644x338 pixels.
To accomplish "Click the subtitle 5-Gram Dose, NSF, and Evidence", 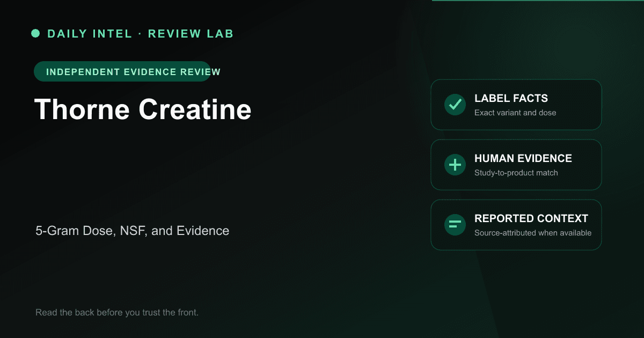I will click(133, 231).
